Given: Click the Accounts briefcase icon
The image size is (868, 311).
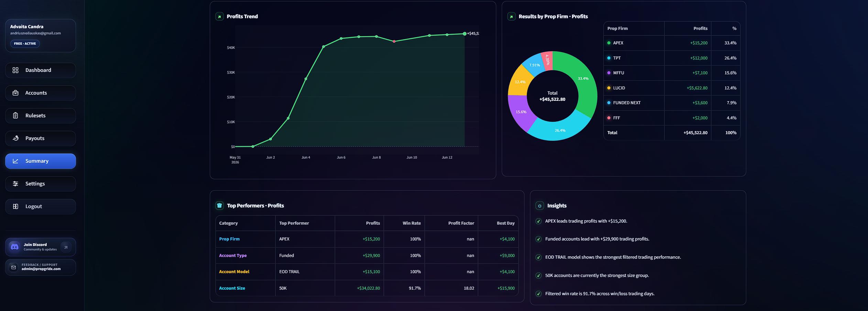Looking at the screenshot, I should point(15,93).
